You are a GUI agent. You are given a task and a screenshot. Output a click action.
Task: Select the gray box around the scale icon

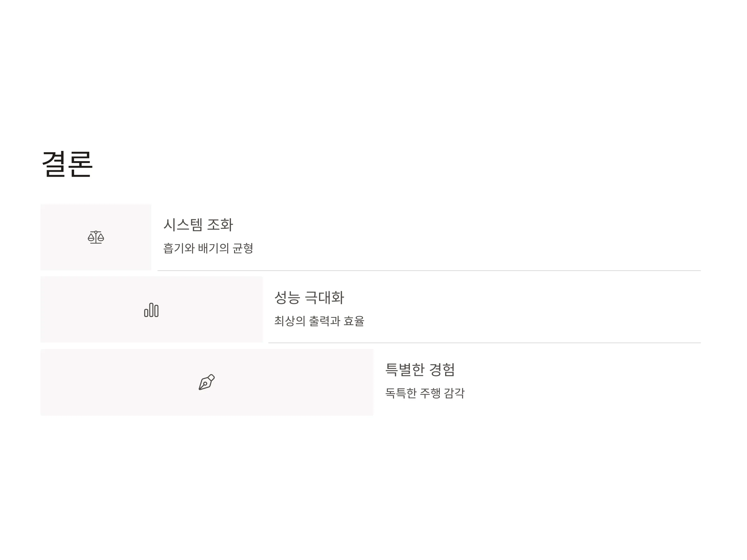tap(96, 237)
